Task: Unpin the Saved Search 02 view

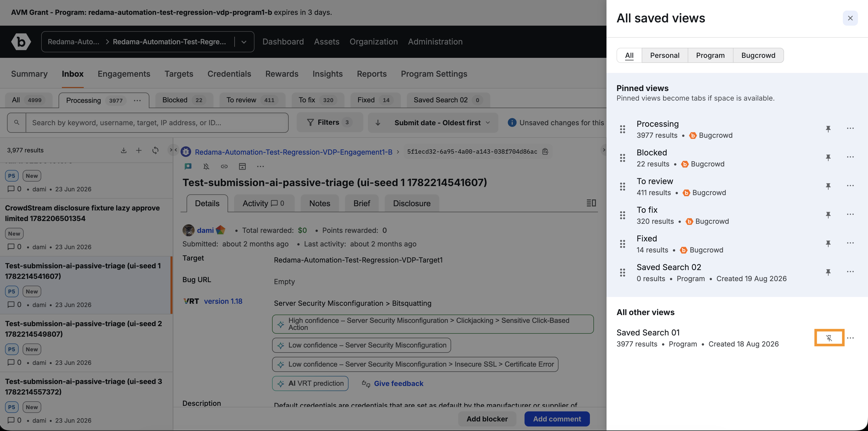Action: (828, 272)
